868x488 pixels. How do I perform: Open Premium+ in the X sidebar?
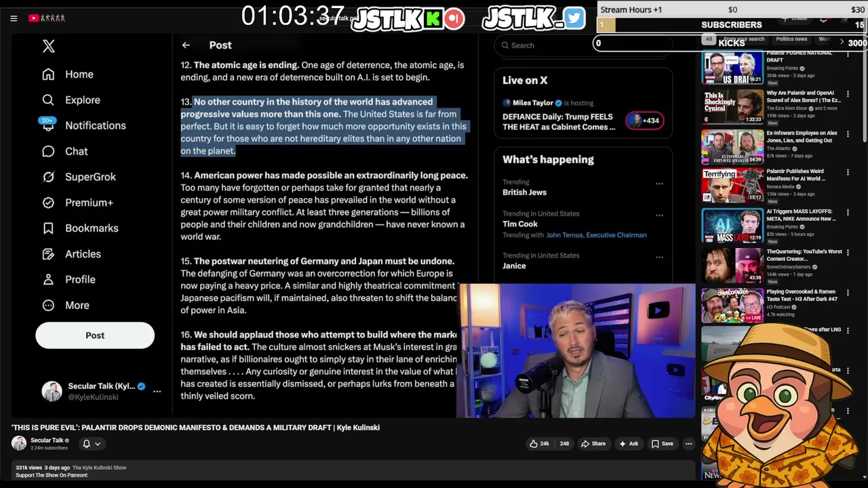pos(77,203)
